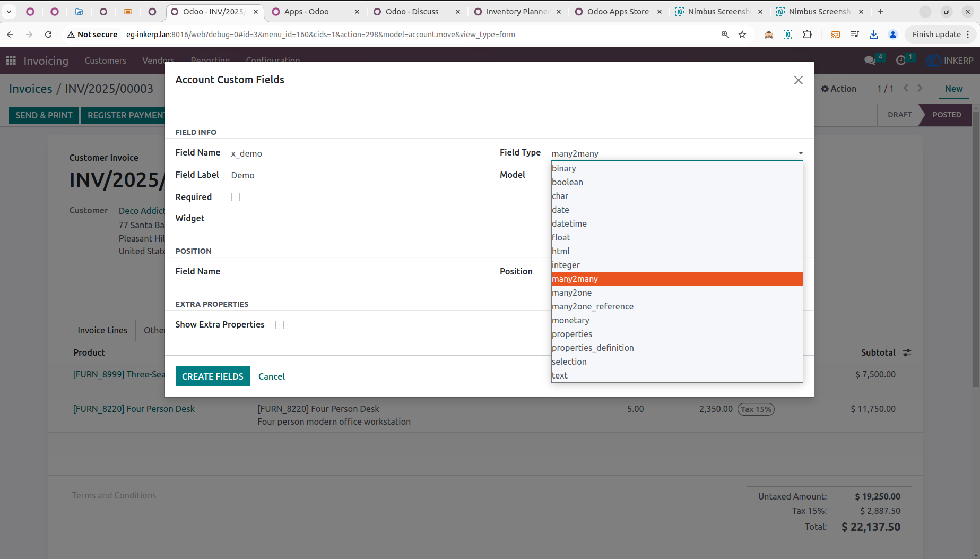Viewport: 980px width, 559px height.
Task: Open a new browser tab
Action: 880,12
